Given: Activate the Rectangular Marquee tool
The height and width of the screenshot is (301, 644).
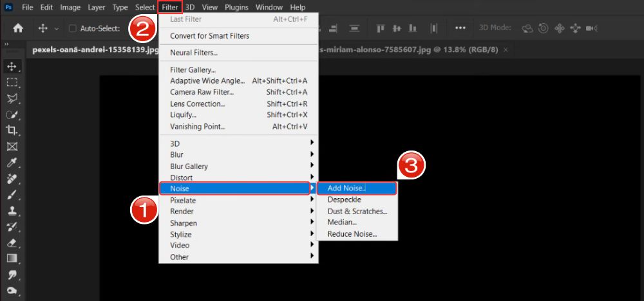Looking at the screenshot, I should coord(12,82).
